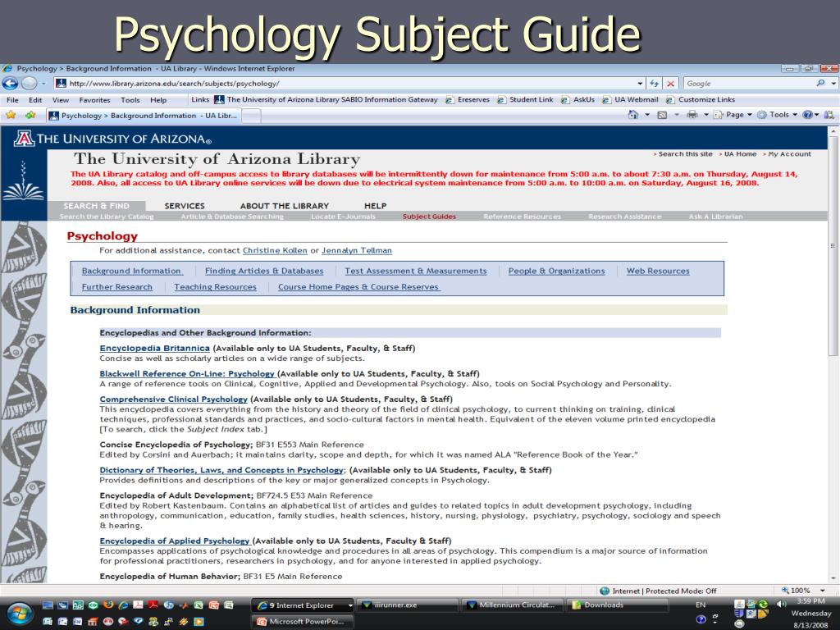The image size is (840, 630).
Task: Click Finding Articles & Databases link
Action: tap(264, 271)
